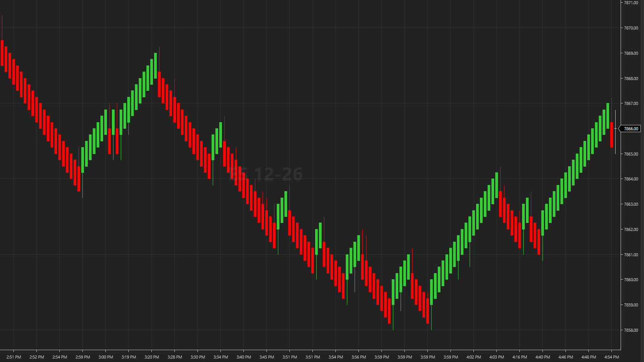The height and width of the screenshot is (362, 644).
Task: Select the 3:28 PM time label
Action: (175, 357)
